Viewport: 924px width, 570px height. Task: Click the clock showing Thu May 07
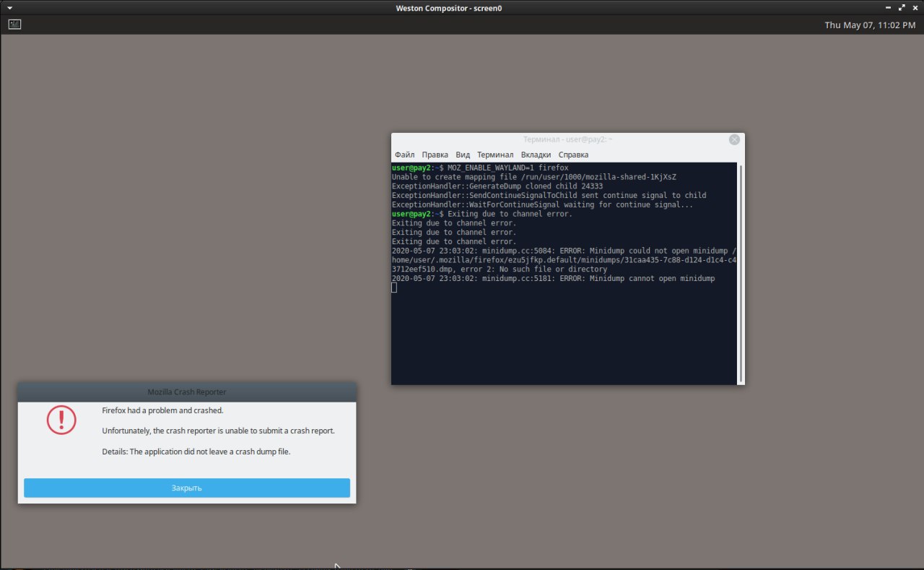tap(870, 25)
